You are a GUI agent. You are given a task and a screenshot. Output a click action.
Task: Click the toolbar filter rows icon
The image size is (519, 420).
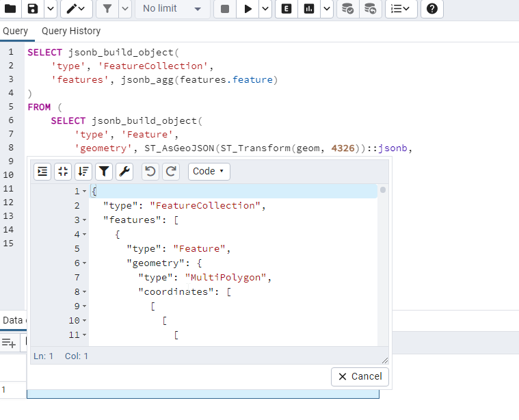tap(107, 9)
